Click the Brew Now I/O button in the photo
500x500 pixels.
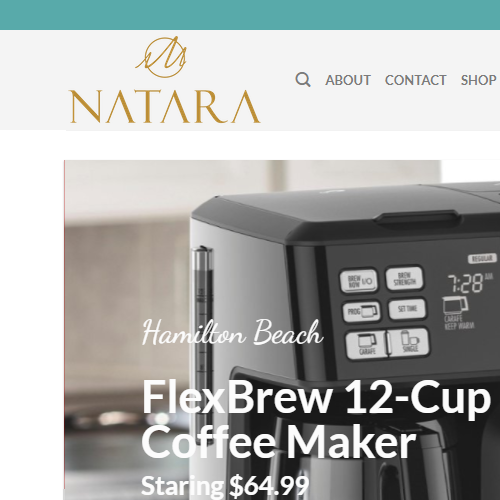359,281
